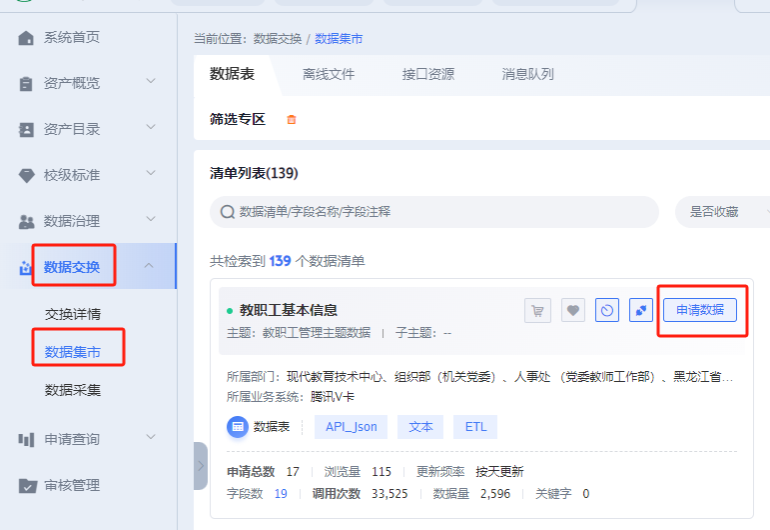Collapse the 数据交换 menu section
This screenshot has height=530, width=770.
(x=149, y=266)
